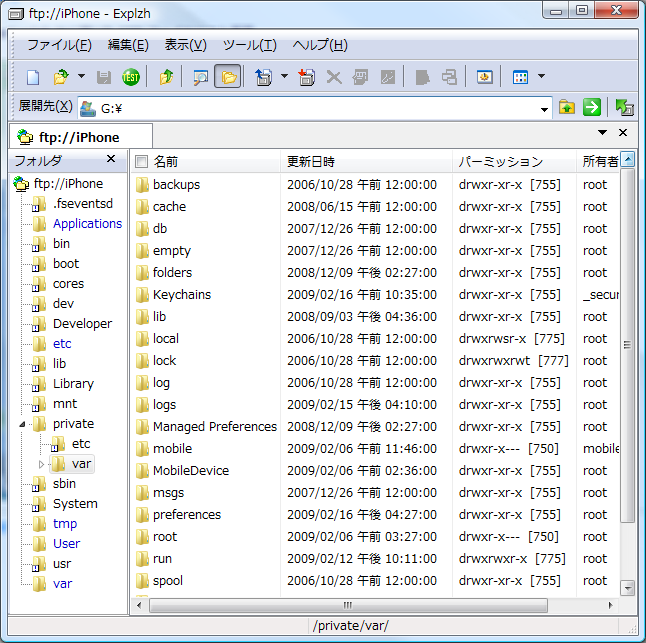Go up one folder with the green arrow icon
The image size is (646, 643).
click(166, 77)
